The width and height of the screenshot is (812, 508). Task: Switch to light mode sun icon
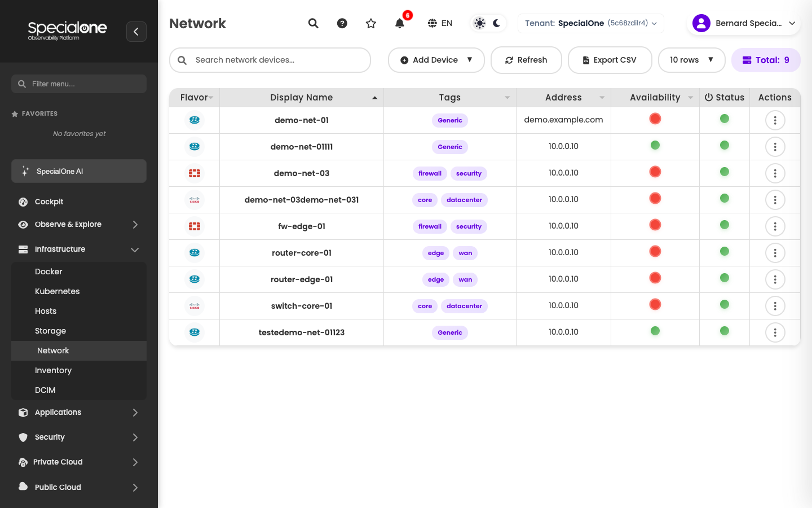pyautogui.click(x=479, y=23)
